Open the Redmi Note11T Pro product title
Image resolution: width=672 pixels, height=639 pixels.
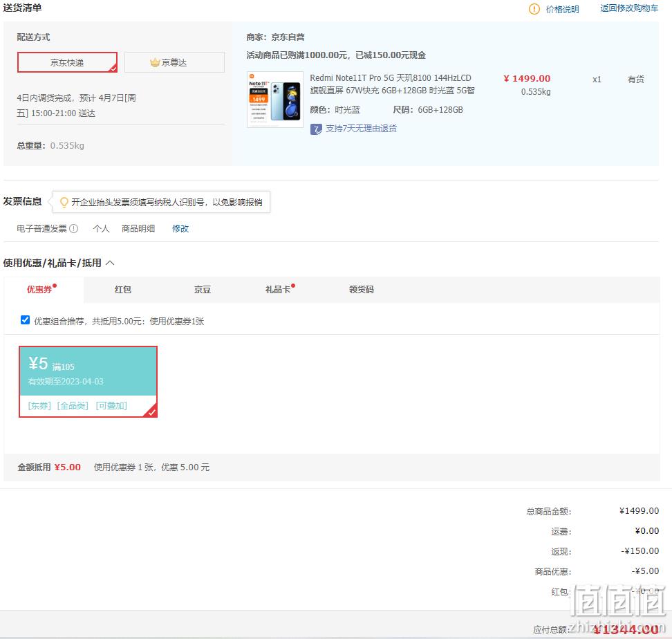(392, 84)
